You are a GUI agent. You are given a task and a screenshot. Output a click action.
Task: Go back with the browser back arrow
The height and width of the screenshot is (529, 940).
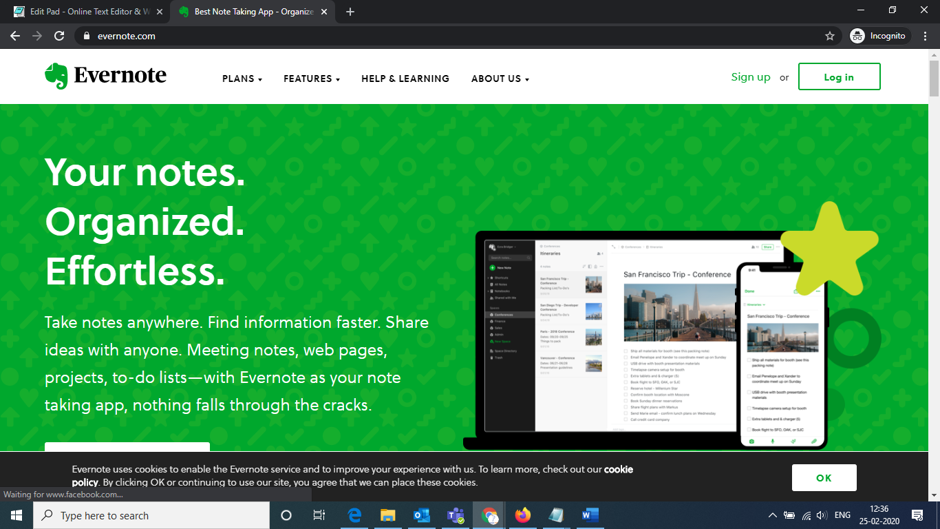point(15,36)
